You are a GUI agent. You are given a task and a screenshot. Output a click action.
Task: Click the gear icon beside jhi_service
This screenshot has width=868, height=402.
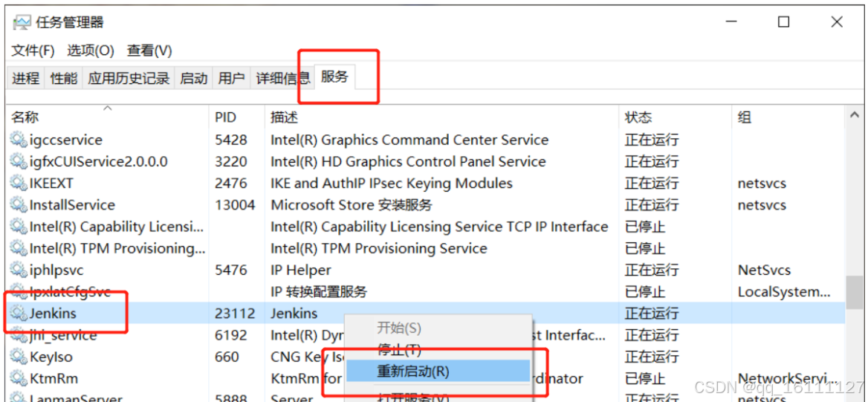pyautogui.click(x=19, y=335)
